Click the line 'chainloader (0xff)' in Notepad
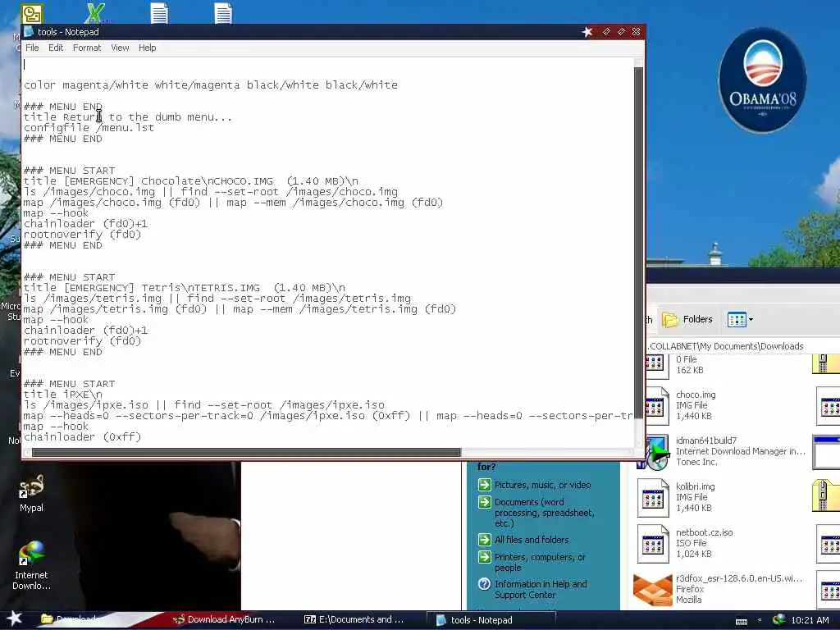 [x=83, y=437]
